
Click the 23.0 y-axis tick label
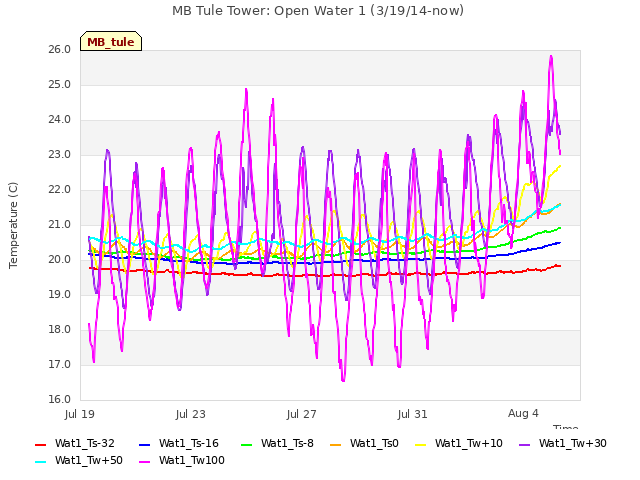[60, 155]
